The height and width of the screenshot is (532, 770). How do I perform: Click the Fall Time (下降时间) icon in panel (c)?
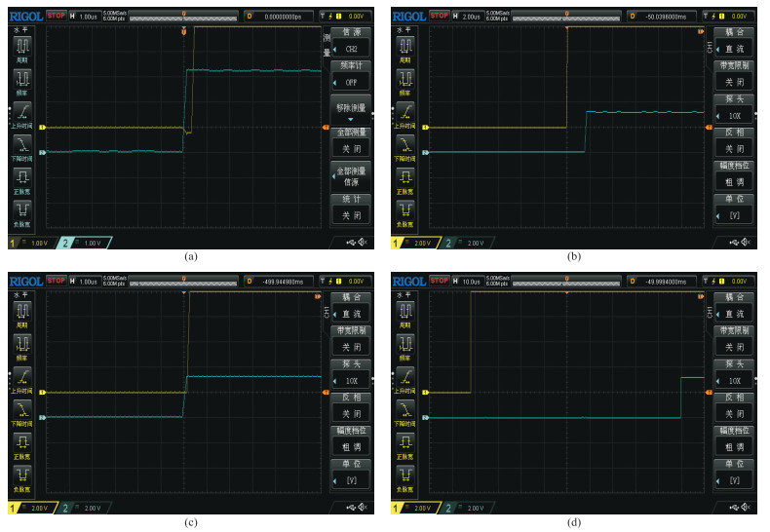click(x=21, y=409)
